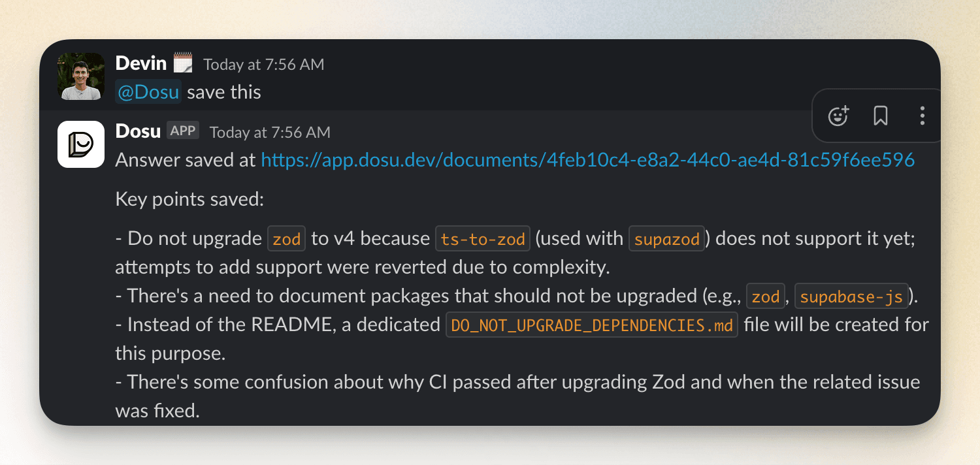This screenshot has width=980, height=465.
Task: Open the more actions three-dot menu
Action: tap(922, 116)
